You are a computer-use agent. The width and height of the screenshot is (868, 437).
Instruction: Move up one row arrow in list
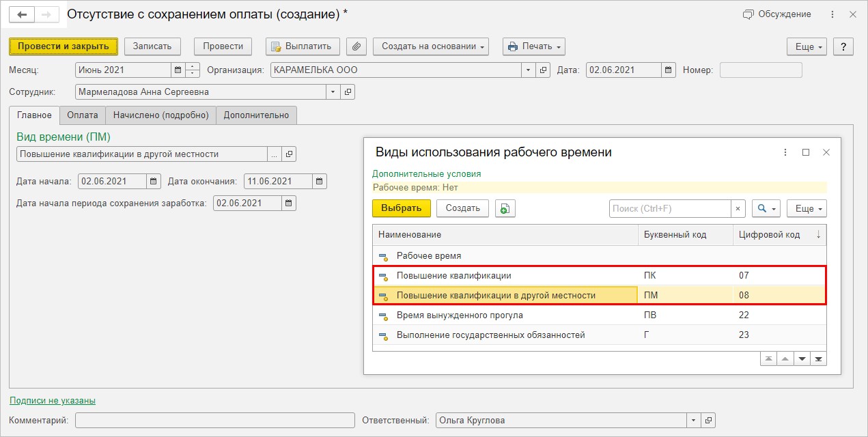[x=785, y=358]
